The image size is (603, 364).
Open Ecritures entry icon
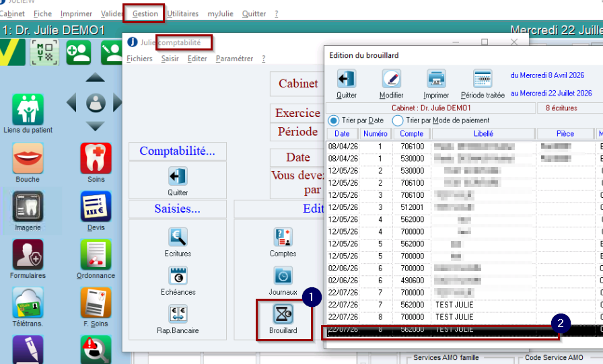(178, 237)
